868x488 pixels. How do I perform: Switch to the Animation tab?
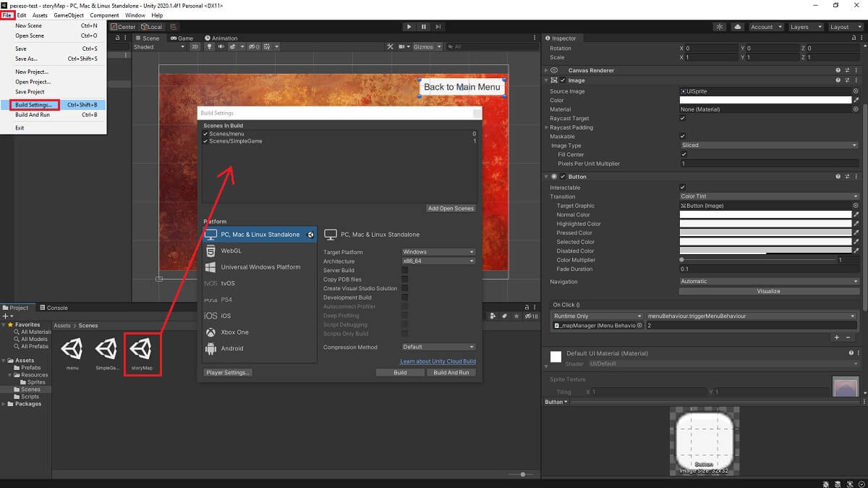point(221,38)
